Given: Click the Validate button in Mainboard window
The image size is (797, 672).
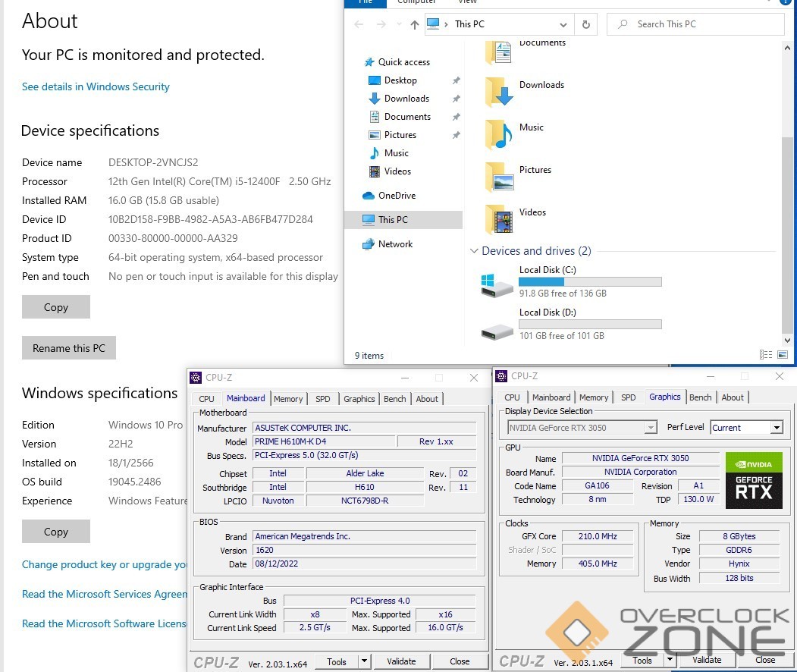Looking at the screenshot, I should (x=401, y=661).
